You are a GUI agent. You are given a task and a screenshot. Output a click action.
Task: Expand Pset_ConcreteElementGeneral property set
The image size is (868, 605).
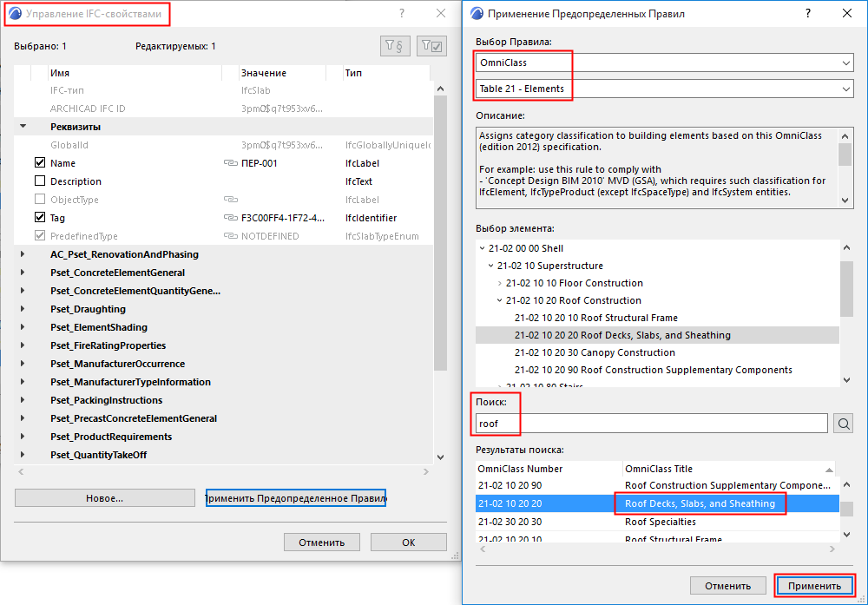click(23, 273)
